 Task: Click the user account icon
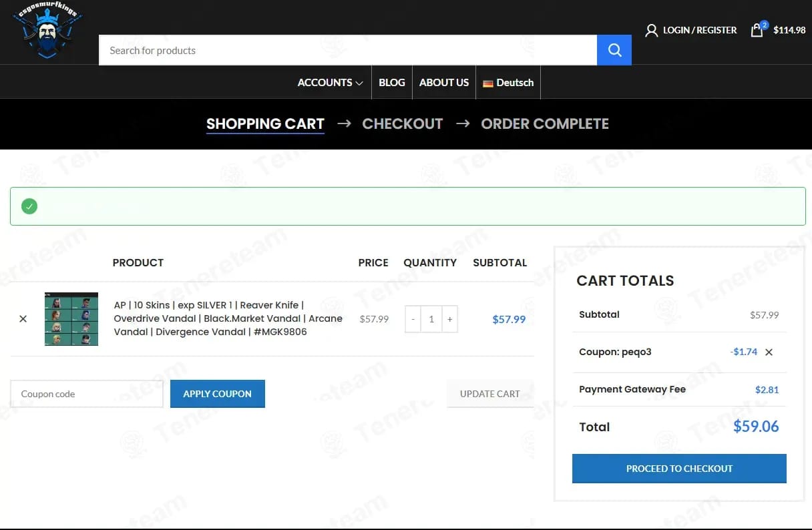click(x=652, y=30)
